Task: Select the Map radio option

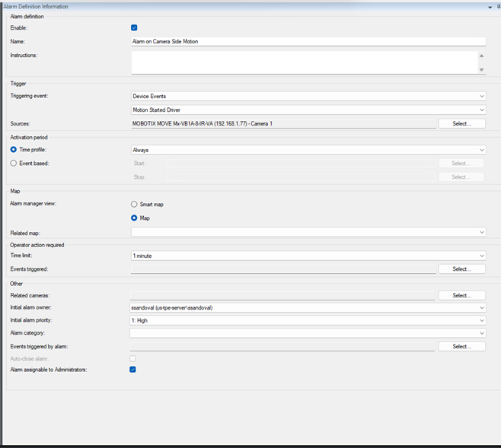Action: (134, 218)
